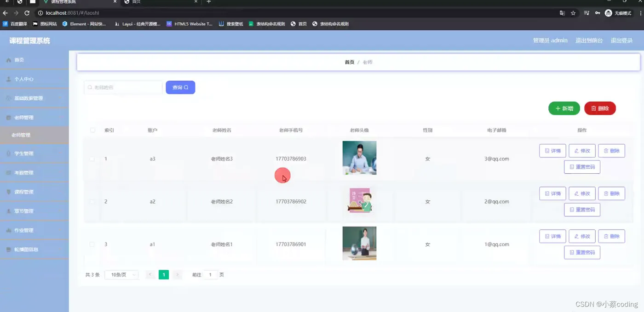Open 详情 for 老师姓名3
644x312 pixels.
click(552, 151)
